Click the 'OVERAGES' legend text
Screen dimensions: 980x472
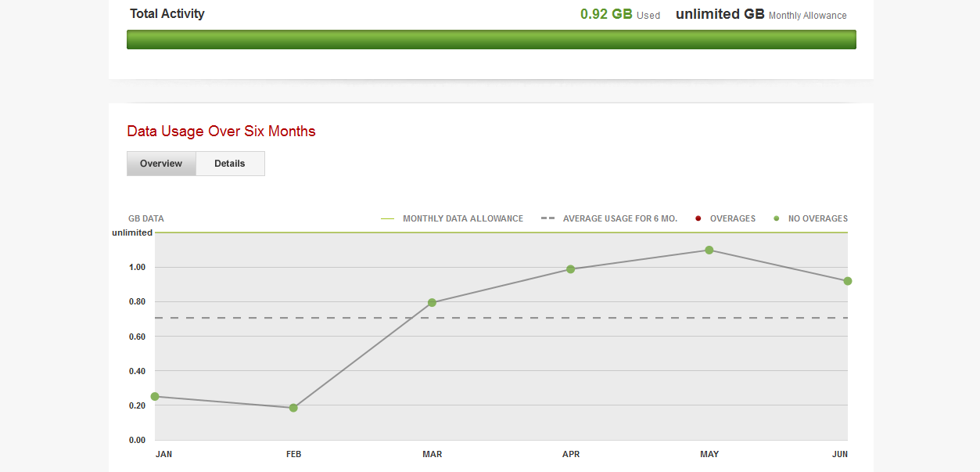pyautogui.click(x=733, y=218)
